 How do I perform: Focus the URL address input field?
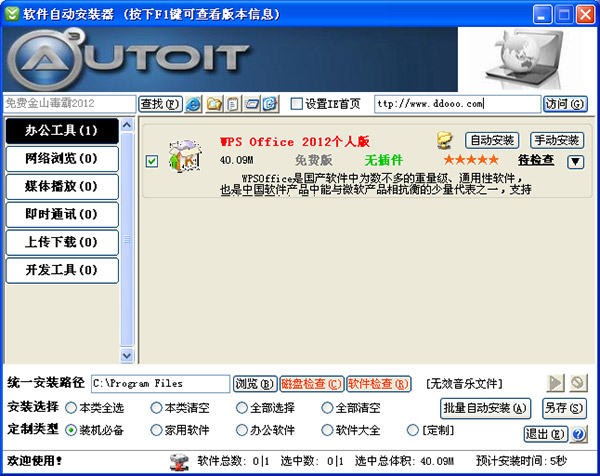click(x=457, y=104)
